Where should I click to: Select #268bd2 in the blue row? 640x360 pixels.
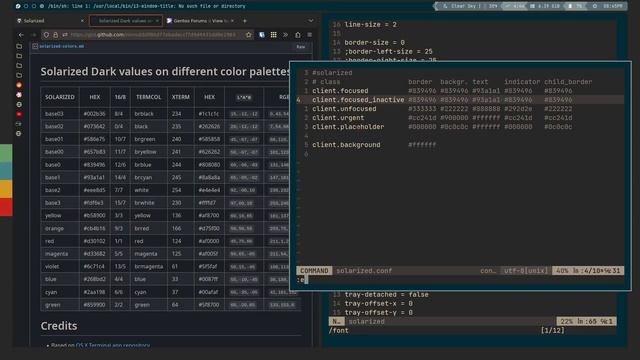[94, 279]
